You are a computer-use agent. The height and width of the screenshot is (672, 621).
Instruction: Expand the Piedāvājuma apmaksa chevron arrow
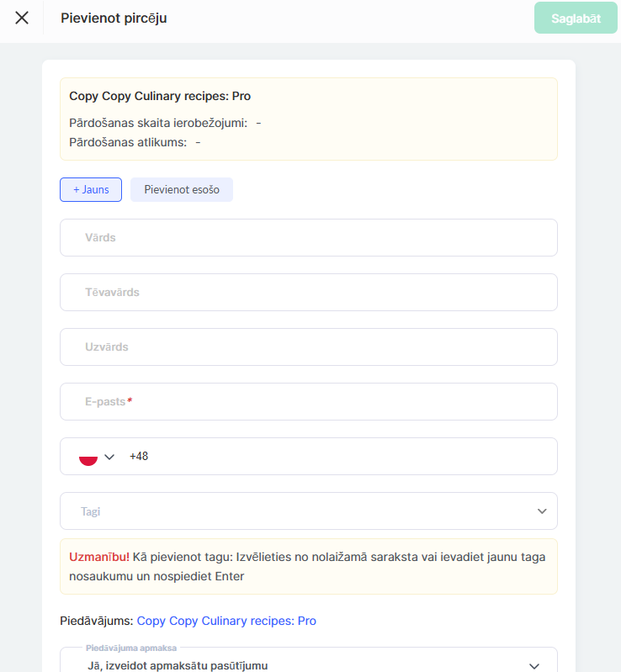click(534, 665)
